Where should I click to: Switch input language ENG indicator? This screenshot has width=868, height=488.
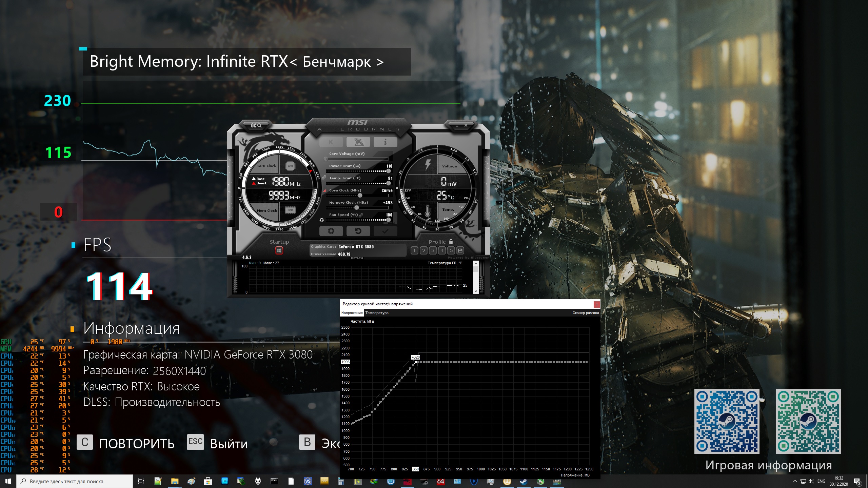(821, 481)
